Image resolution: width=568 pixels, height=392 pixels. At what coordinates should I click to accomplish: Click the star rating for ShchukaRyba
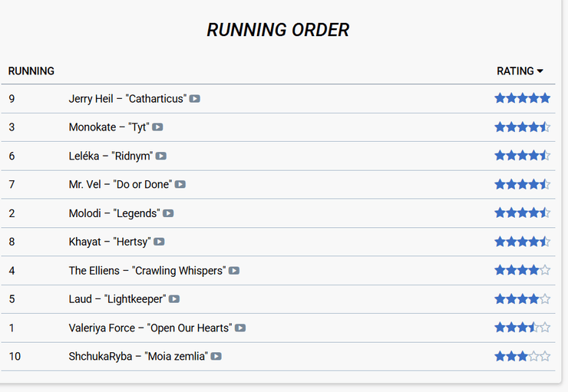pos(522,356)
